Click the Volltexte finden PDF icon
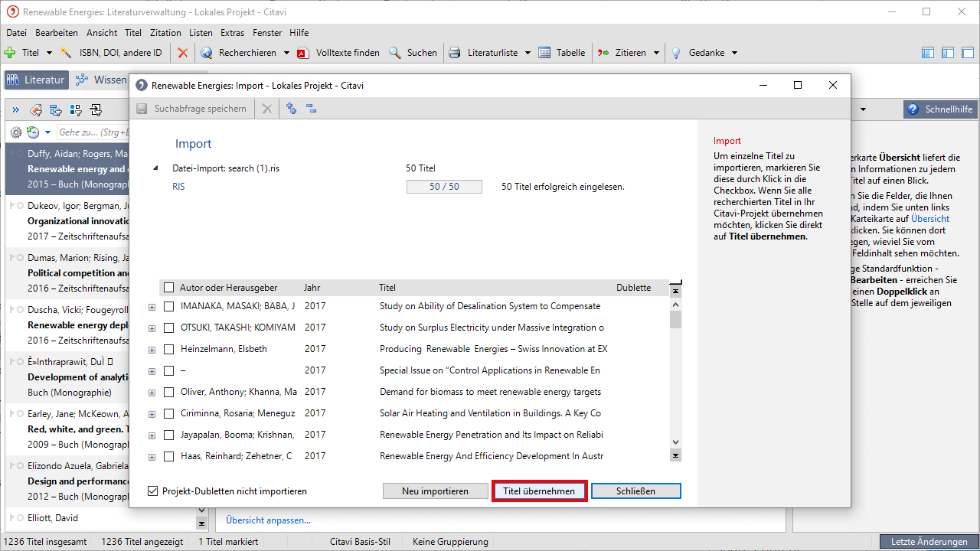This screenshot has height=551, width=980. [302, 53]
